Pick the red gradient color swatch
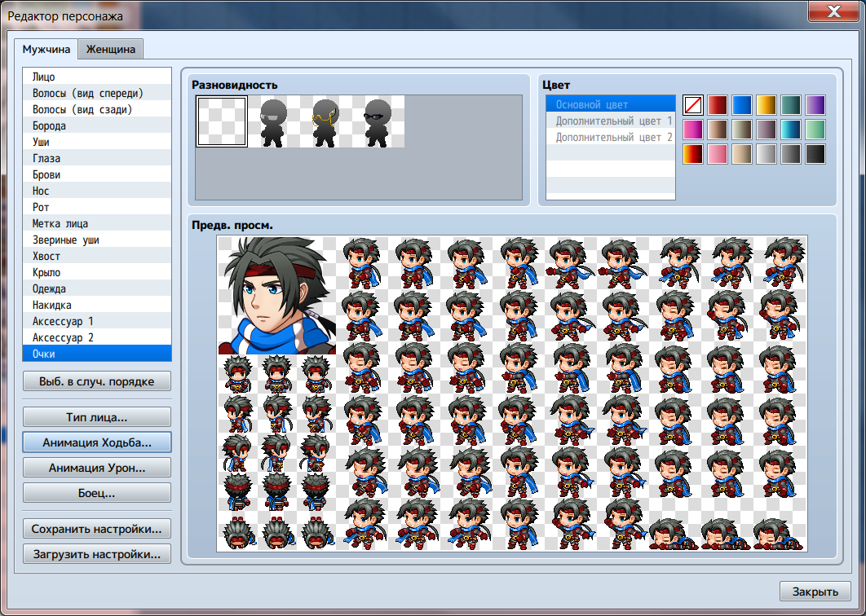Image resolution: width=866 pixels, height=616 pixels. [718, 105]
